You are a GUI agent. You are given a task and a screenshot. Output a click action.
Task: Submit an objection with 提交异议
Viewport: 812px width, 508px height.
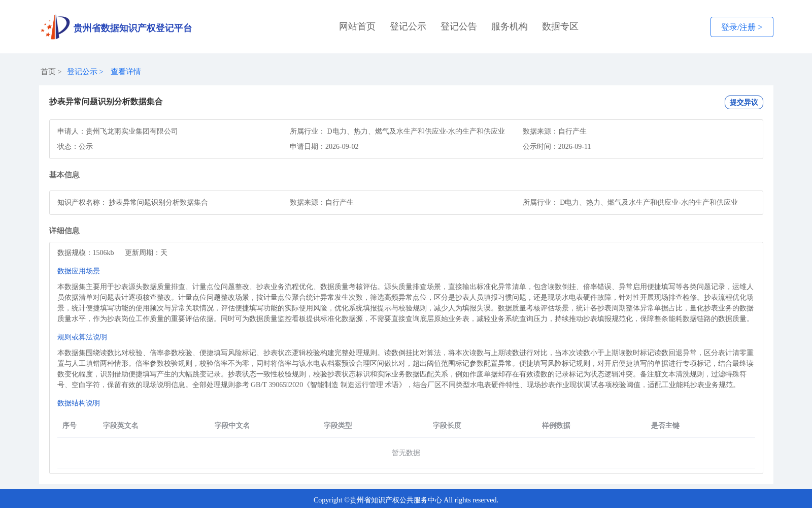744,102
